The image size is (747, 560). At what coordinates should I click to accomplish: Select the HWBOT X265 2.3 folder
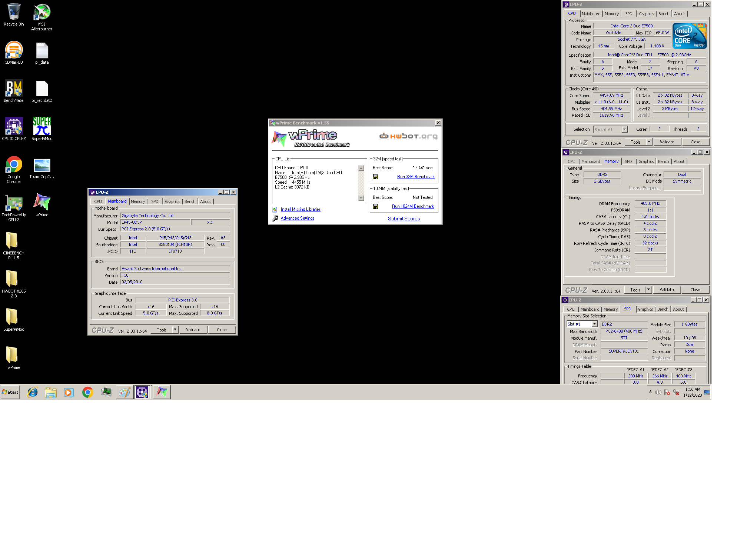[14, 284]
